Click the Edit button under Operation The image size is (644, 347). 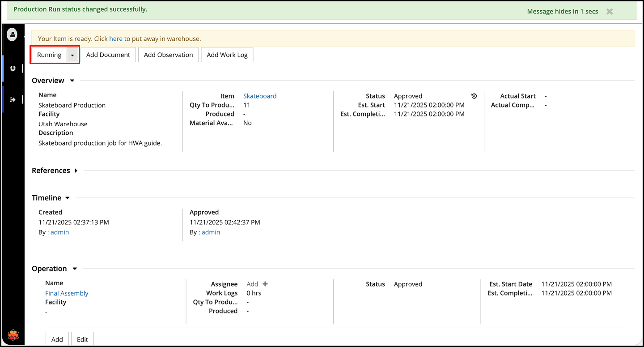[x=82, y=339]
